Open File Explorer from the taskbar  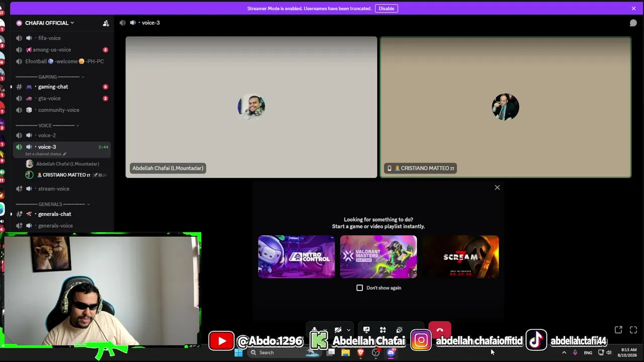click(346, 352)
